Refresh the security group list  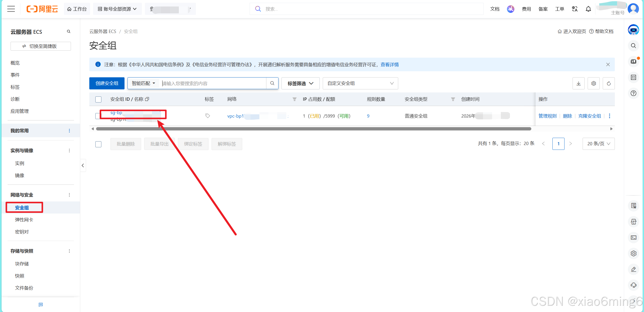click(x=609, y=83)
